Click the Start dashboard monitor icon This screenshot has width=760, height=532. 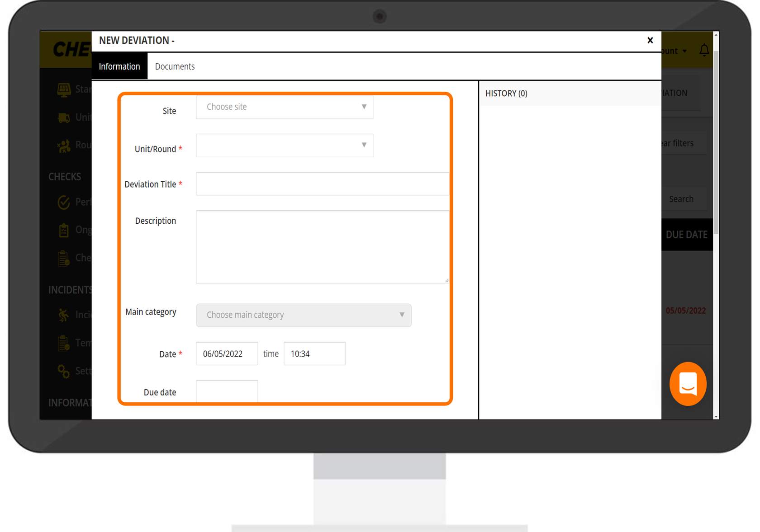[64, 89]
